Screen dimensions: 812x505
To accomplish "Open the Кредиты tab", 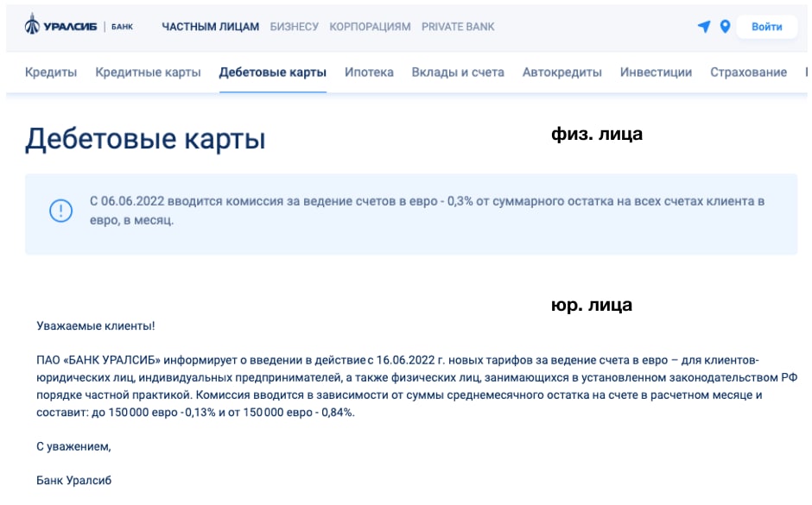I will coord(51,73).
